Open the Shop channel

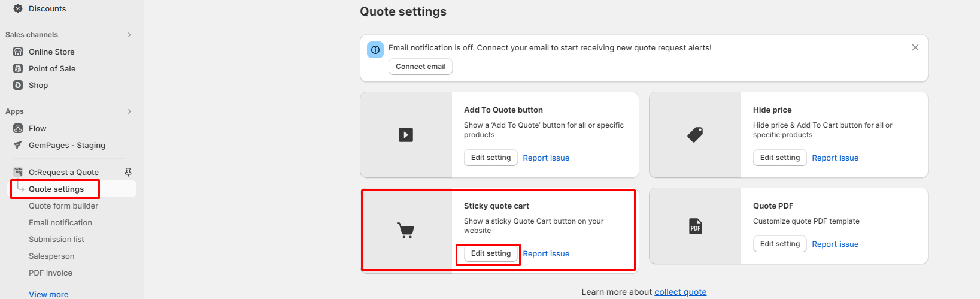point(38,85)
